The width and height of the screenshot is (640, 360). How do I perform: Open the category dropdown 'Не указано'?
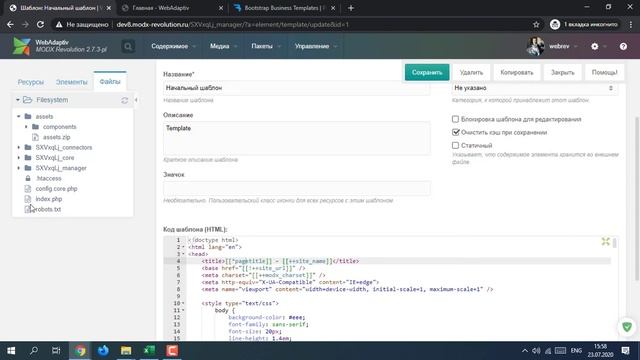point(534,88)
